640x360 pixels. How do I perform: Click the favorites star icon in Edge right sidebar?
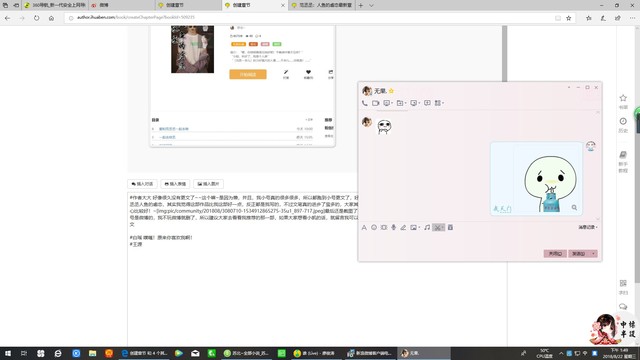pyautogui.click(x=623, y=98)
